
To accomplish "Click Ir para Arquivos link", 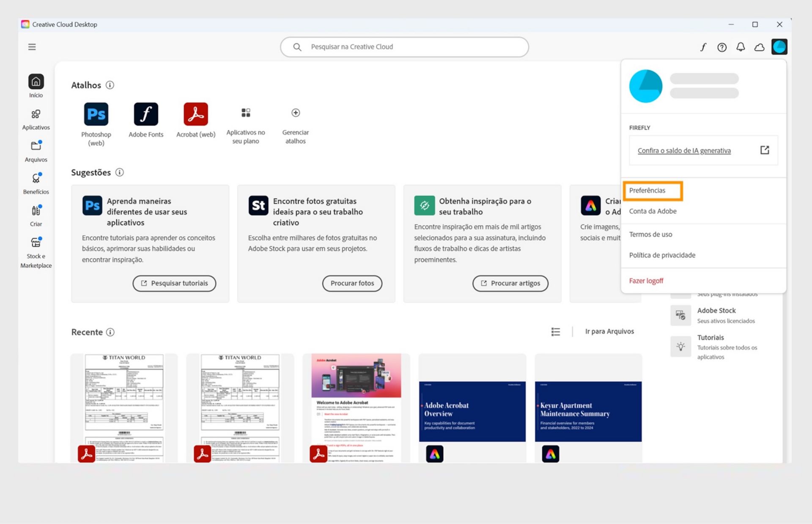I will (x=609, y=331).
